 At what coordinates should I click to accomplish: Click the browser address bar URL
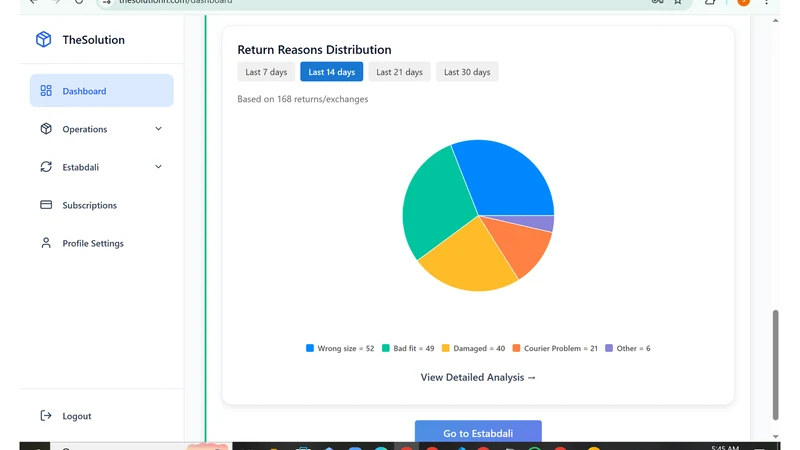coord(176,2)
